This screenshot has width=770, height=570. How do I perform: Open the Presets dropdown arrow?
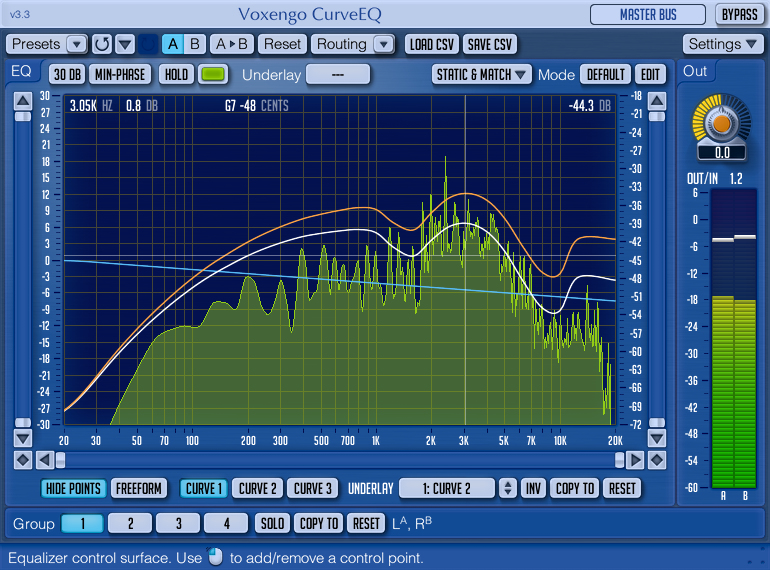point(77,44)
